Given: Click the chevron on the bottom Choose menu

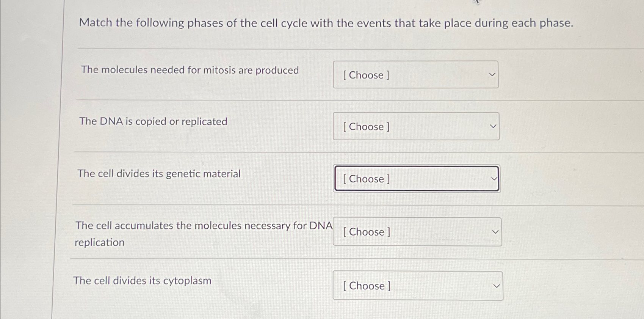Looking at the screenshot, I should coord(495,285).
